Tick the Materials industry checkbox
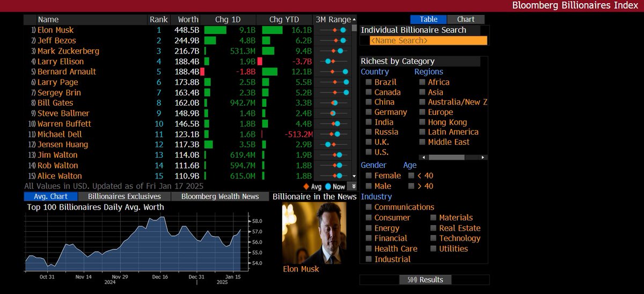Screen dimensions: 644x294 point(434,218)
